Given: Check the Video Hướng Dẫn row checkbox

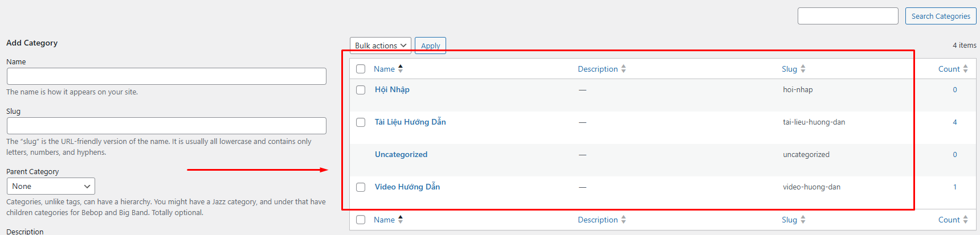Looking at the screenshot, I should tap(361, 187).
